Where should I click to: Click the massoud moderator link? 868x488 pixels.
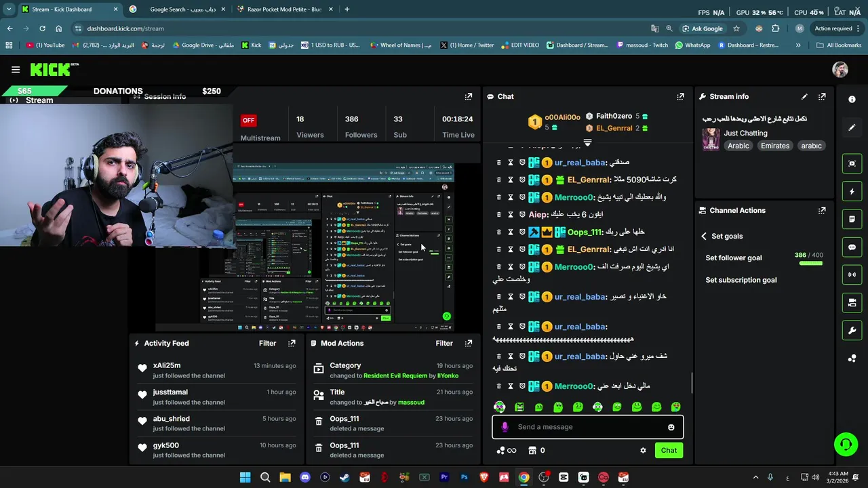click(x=411, y=403)
